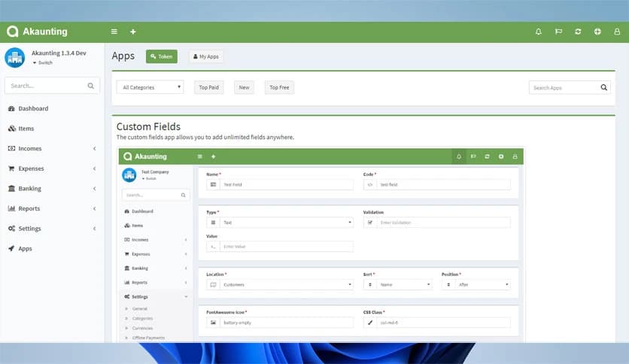Open the All Categories dropdown

pyautogui.click(x=150, y=87)
